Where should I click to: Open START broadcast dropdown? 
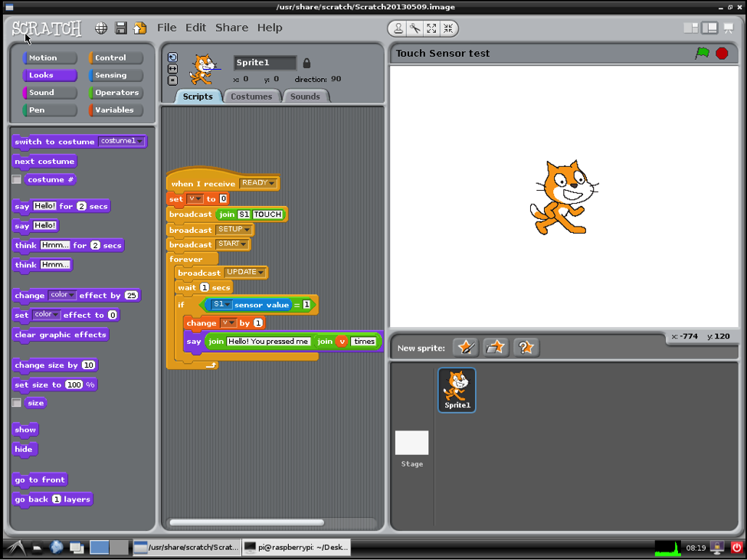232,244
